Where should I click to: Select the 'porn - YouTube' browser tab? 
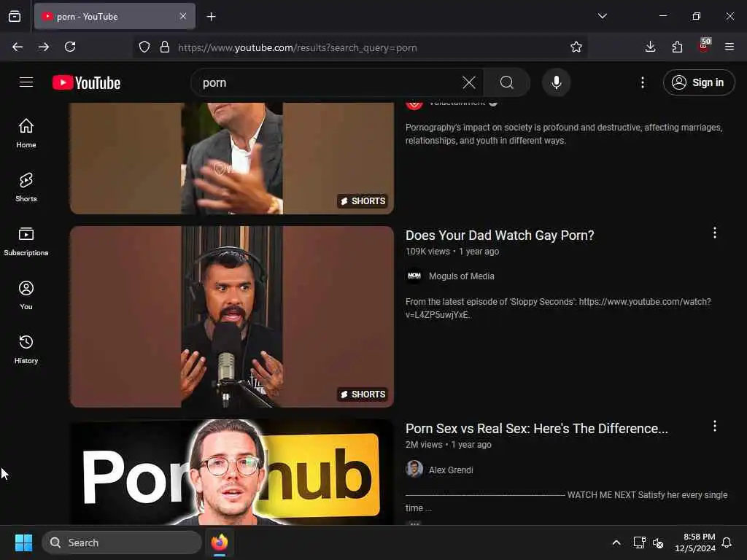pyautogui.click(x=115, y=17)
